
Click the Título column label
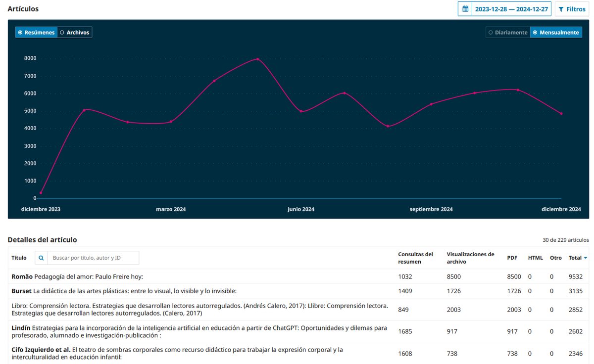coord(19,258)
